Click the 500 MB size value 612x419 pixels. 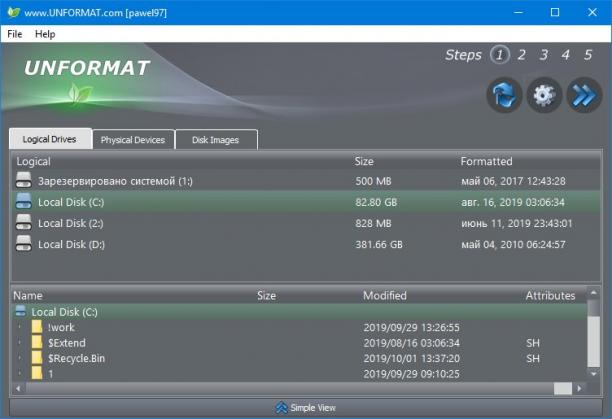(x=373, y=181)
